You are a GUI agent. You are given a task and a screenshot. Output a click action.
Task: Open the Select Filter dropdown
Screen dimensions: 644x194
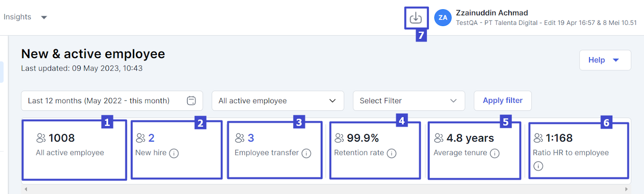(x=409, y=101)
